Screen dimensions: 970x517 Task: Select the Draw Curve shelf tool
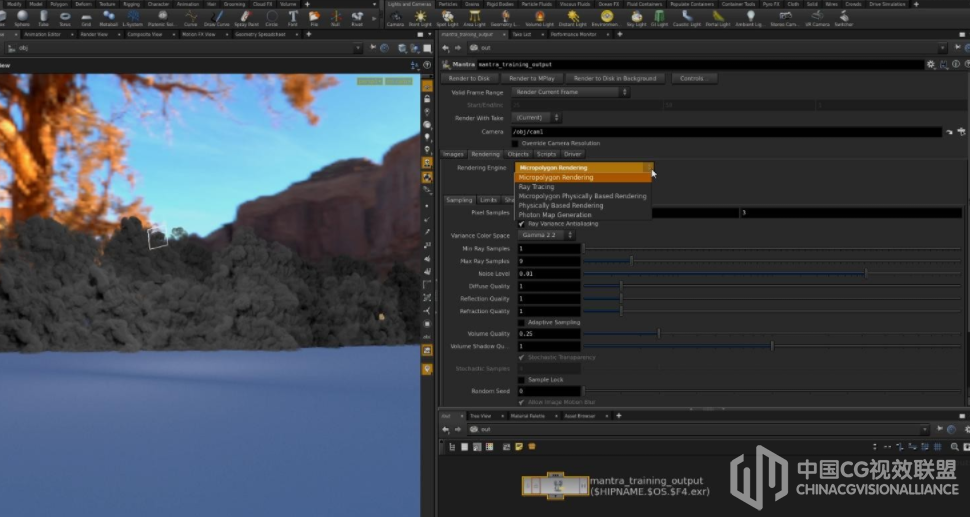[x=217, y=18]
